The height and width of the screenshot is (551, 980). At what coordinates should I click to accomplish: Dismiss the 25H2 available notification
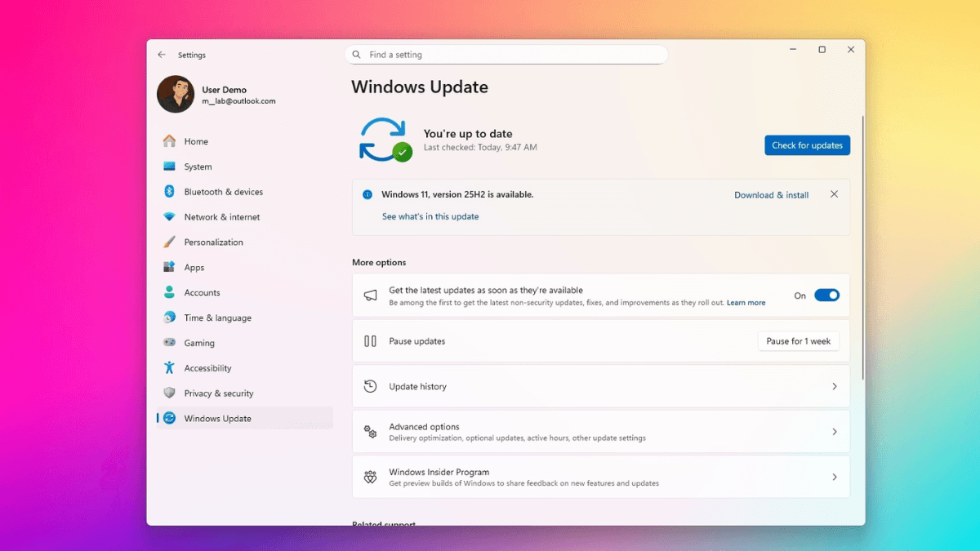point(834,194)
